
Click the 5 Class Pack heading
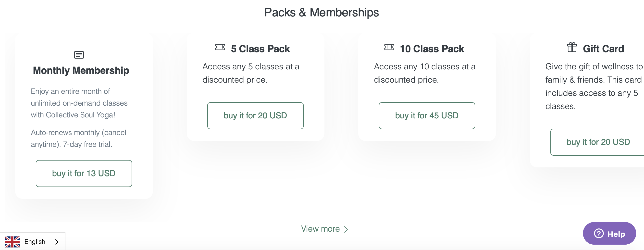point(260,49)
